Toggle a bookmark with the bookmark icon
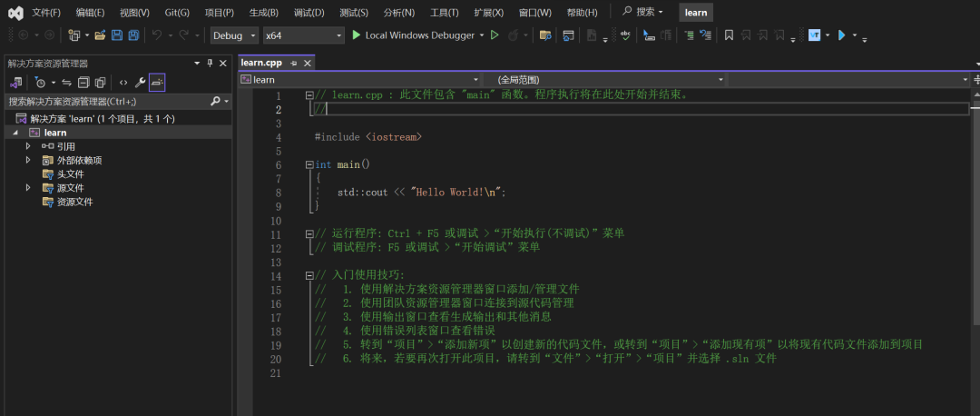The image size is (980, 416). coord(729,35)
